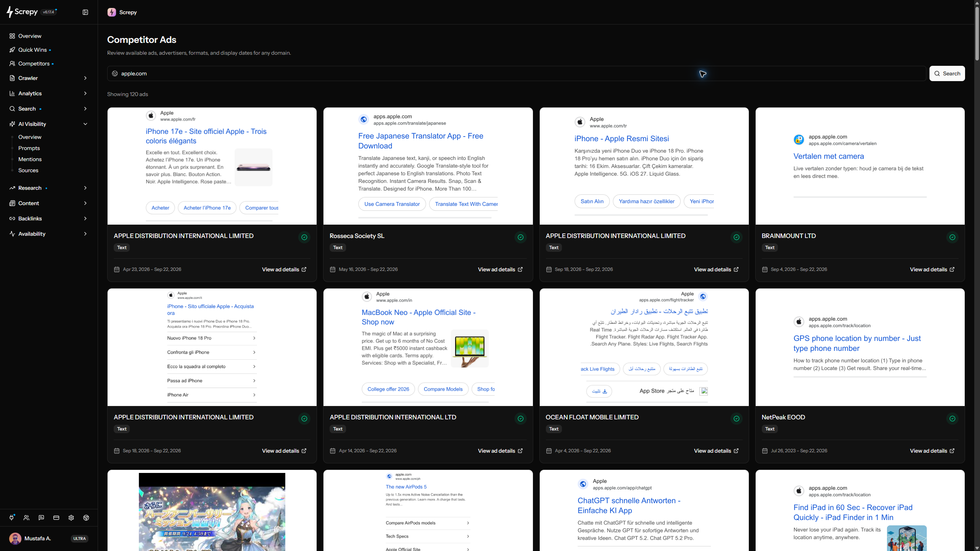Click translate app icon in Vertalen met camera ad
980x551 pixels.
click(799, 140)
